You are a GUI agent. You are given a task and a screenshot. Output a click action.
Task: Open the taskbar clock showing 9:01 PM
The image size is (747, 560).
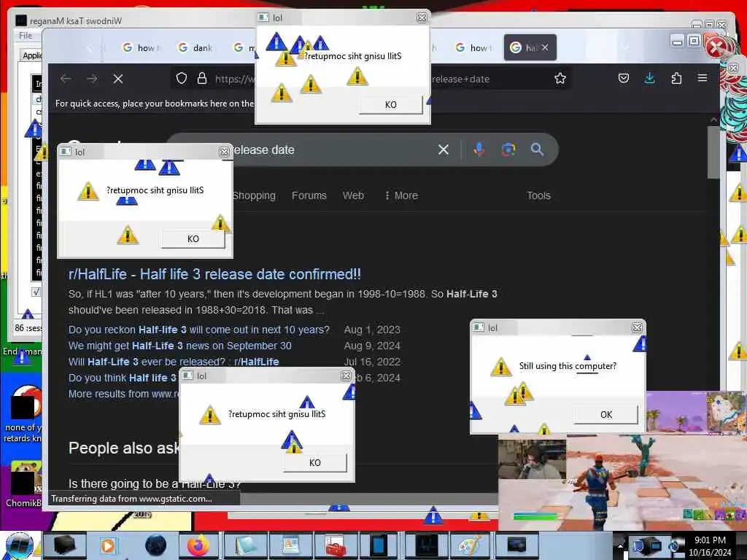710,545
